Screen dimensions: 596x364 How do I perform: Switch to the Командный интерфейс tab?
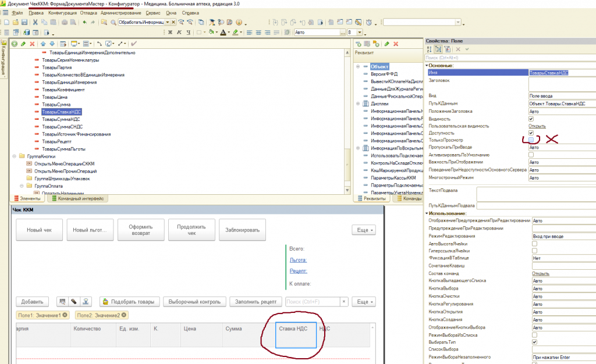click(x=78, y=198)
